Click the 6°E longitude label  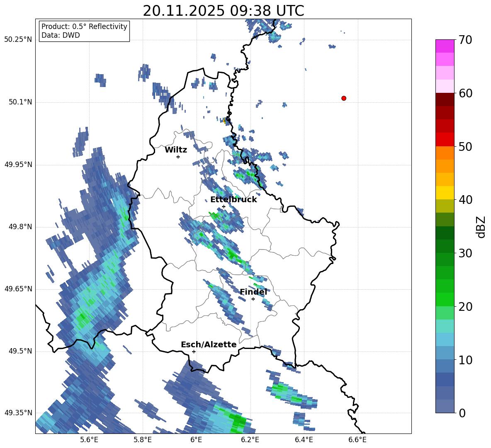[196, 440]
